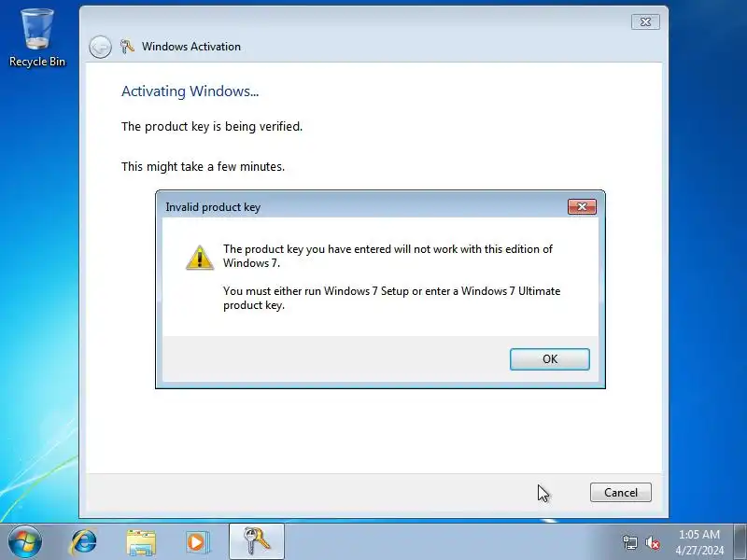Select the Windows Activation taskbar button
Screen dimensions: 747x560
point(256,541)
